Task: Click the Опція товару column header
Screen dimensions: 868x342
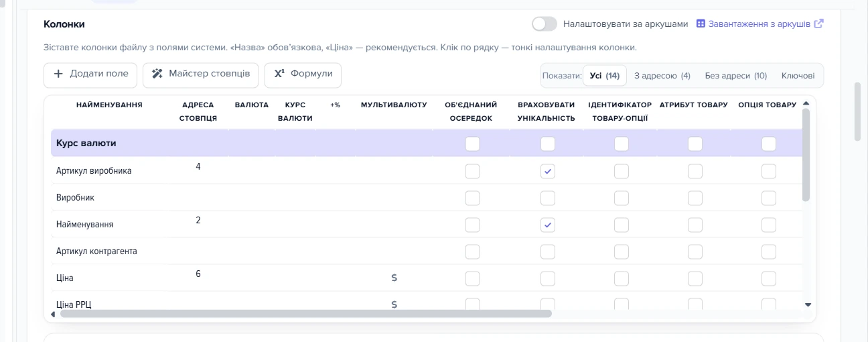Action: click(x=768, y=105)
